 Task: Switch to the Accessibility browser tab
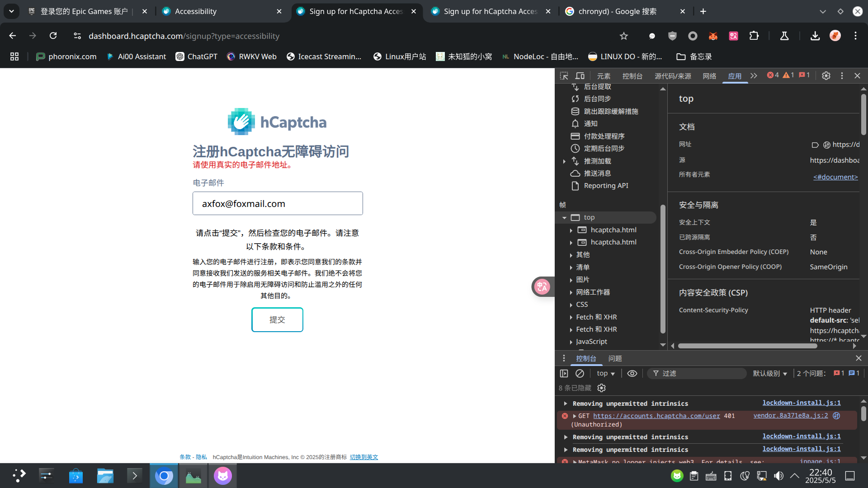[222, 11]
